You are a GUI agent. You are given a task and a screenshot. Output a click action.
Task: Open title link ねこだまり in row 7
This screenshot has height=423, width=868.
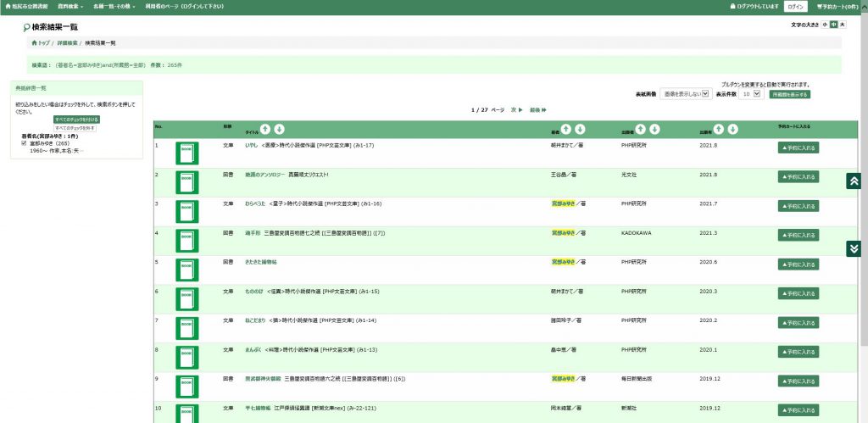coord(254,320)
